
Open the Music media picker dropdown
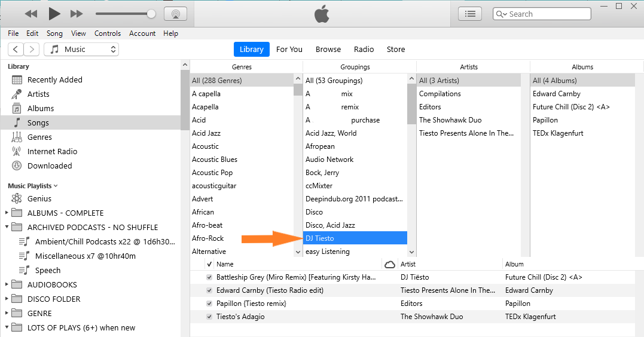click(x=81, y=49)
